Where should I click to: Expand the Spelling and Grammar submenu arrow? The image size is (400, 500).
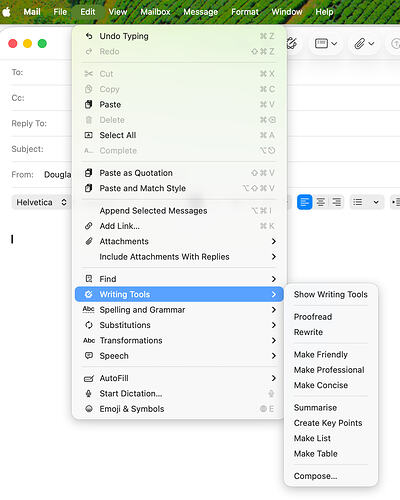274,309
